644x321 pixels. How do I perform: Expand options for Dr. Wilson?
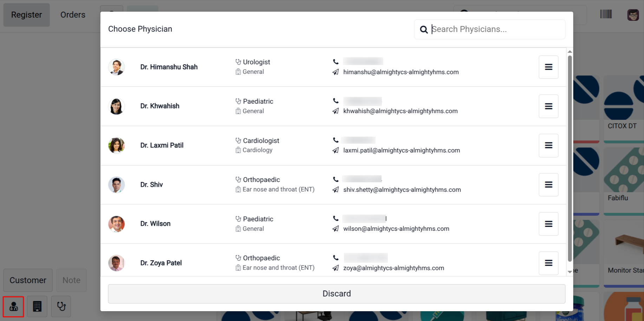pos(548,224)
